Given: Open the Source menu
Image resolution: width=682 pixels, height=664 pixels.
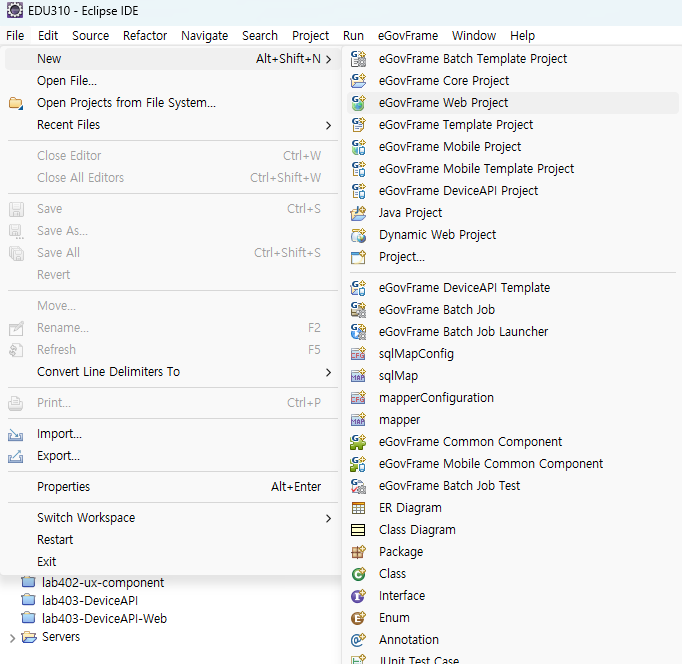Looking at the screenshot, I should coord(90,36).
